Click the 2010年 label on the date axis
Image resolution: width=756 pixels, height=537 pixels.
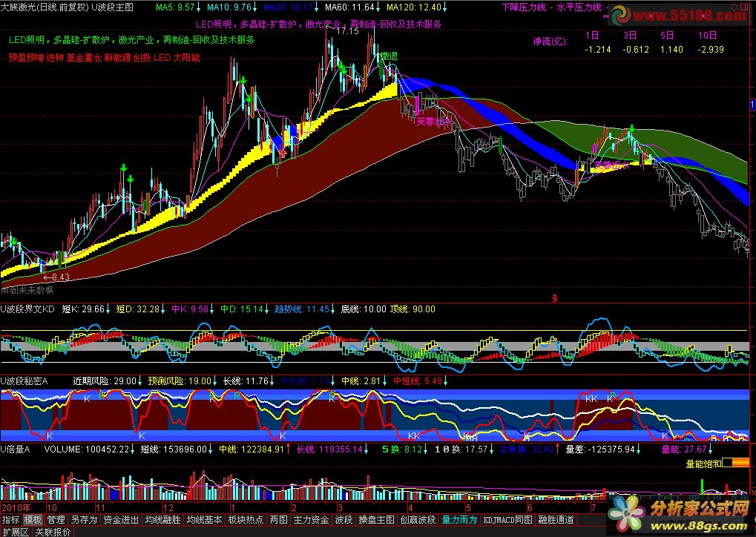pyautogui.click(x=16, y=507)
